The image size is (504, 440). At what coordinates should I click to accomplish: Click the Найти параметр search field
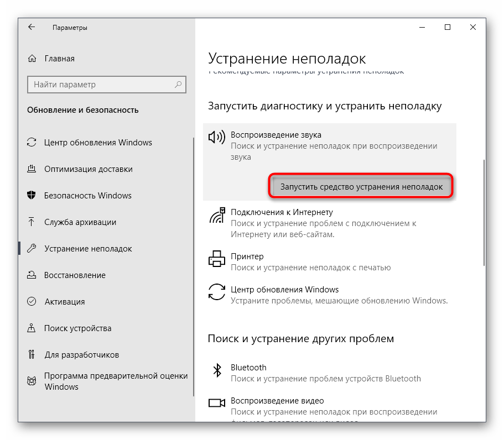[107, 85]
